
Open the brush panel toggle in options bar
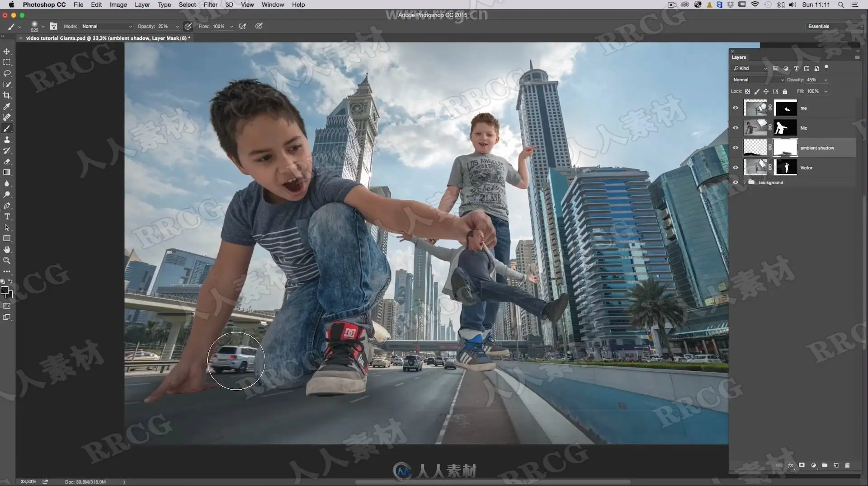pyautogui.click(x=53, y=26)
